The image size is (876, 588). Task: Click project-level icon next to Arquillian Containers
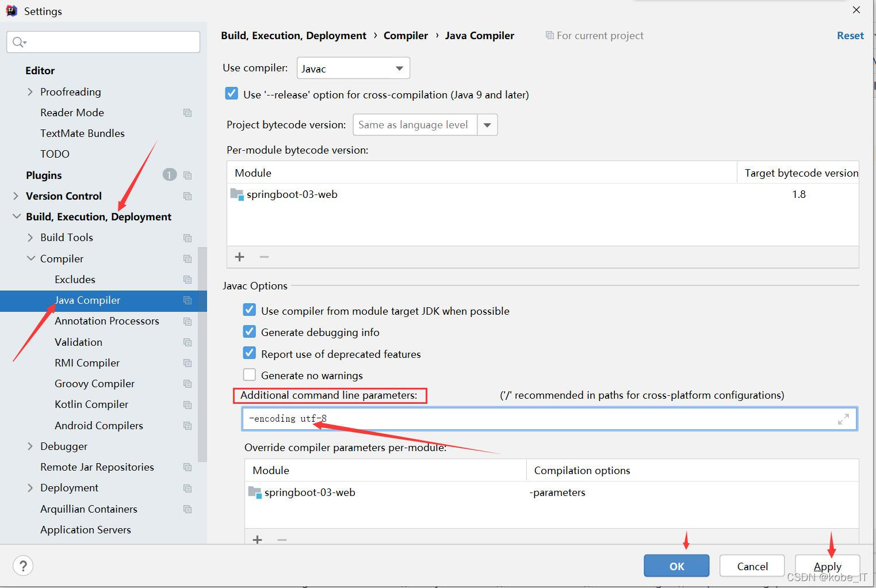pos(188,509)
